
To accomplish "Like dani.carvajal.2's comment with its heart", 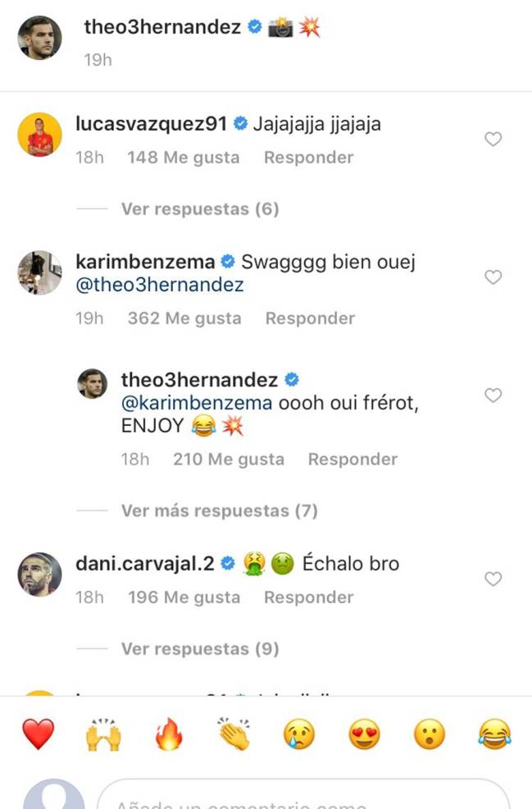I will (493, 579).
